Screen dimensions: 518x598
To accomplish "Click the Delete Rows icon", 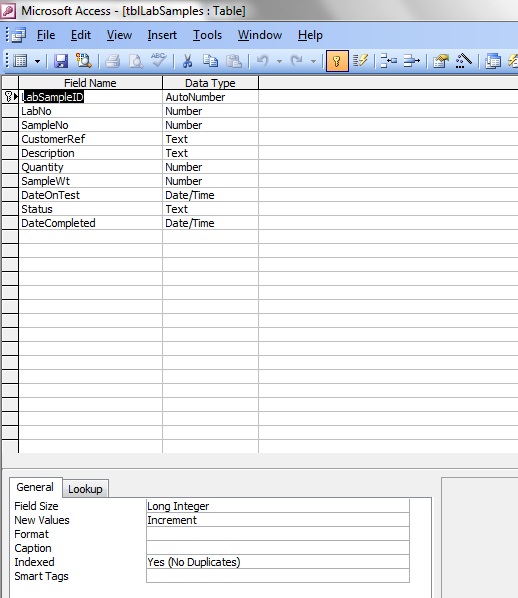I will [x=411, y=61].
